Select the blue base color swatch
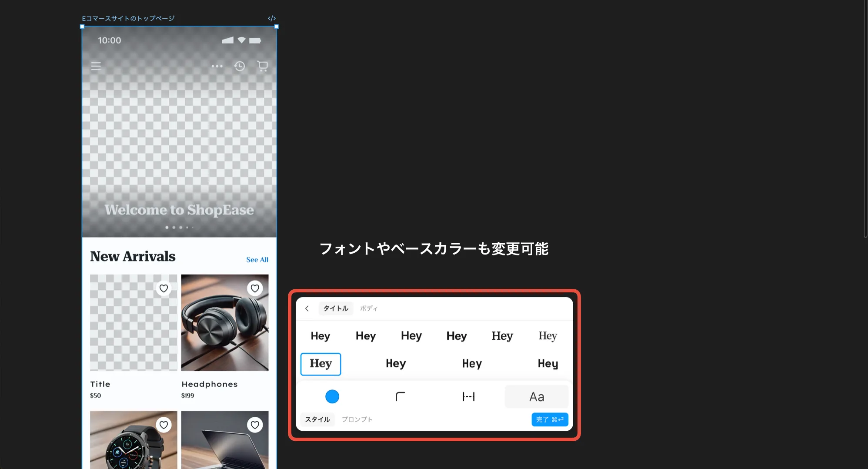The height and width of the screenshot is (469, 868). pos(332,396)
